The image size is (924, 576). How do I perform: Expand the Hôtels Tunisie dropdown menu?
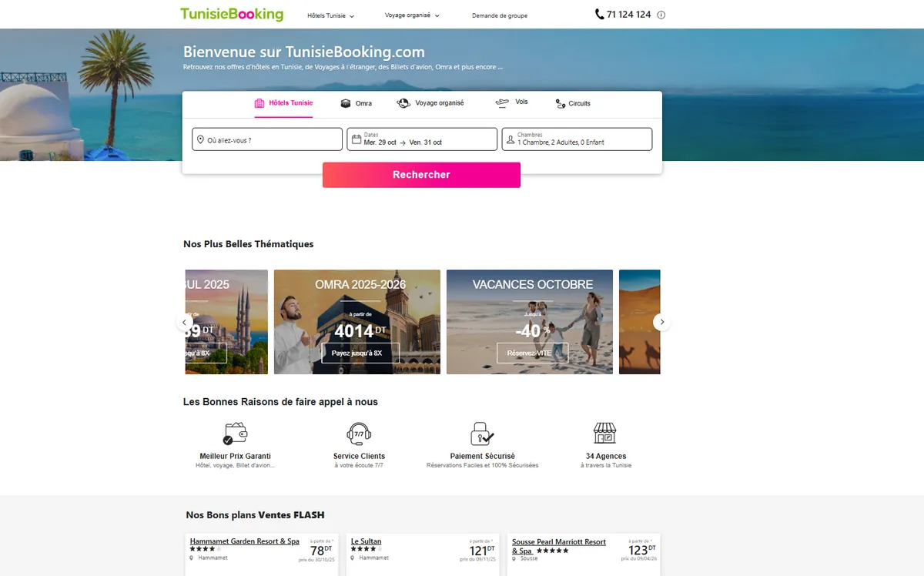330,15
